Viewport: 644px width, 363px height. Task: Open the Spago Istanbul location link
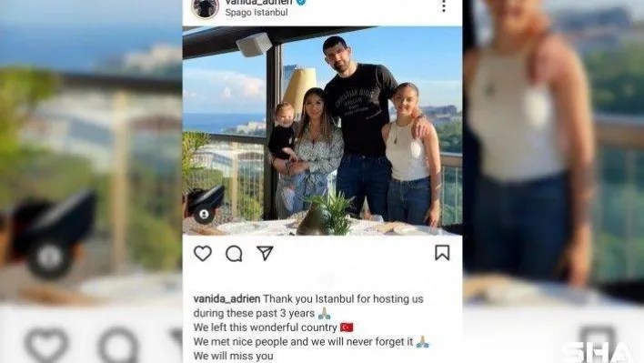[x=257, y=13]
